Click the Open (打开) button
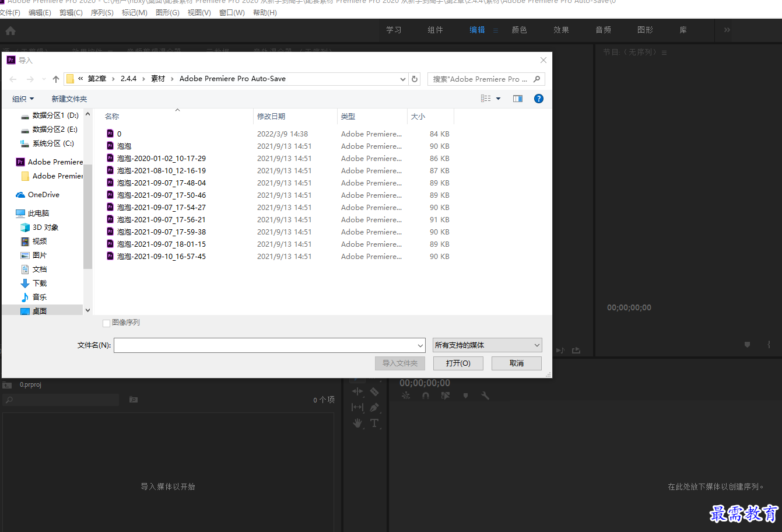The height and width of the screenshot is (532, 782). point(458,363)
